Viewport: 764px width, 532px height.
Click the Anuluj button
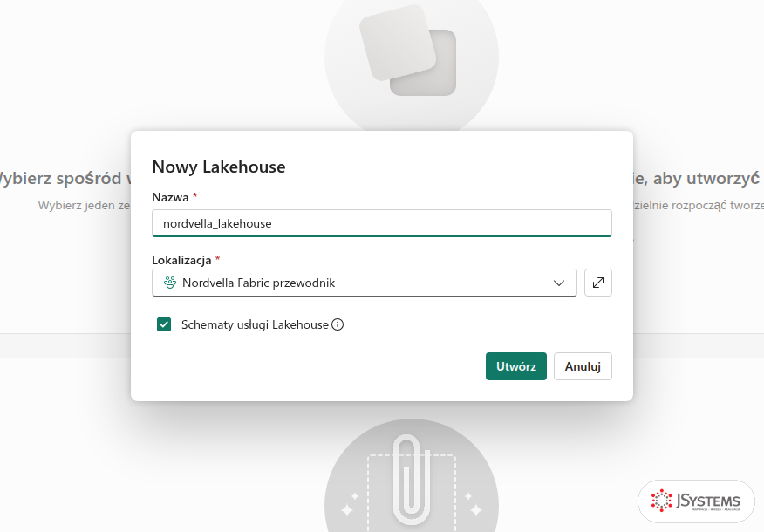pos(583,366)
